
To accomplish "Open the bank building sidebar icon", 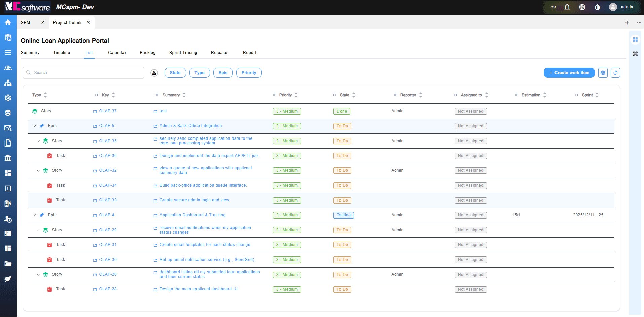I will coord(8,158).
